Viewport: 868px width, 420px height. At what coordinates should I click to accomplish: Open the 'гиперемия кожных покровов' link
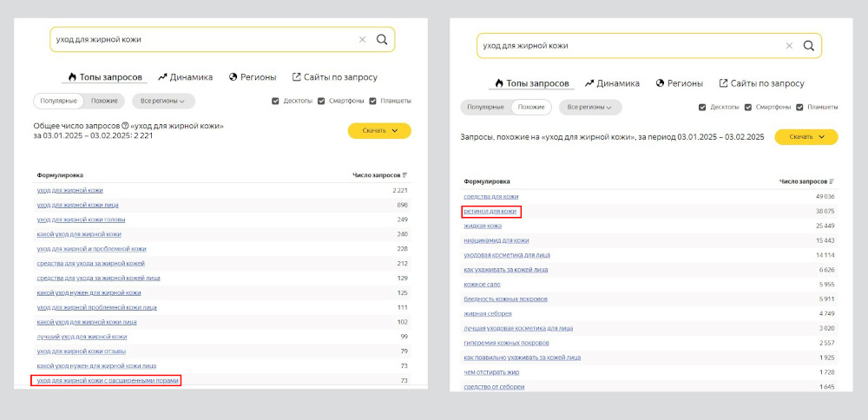[506, 343]
